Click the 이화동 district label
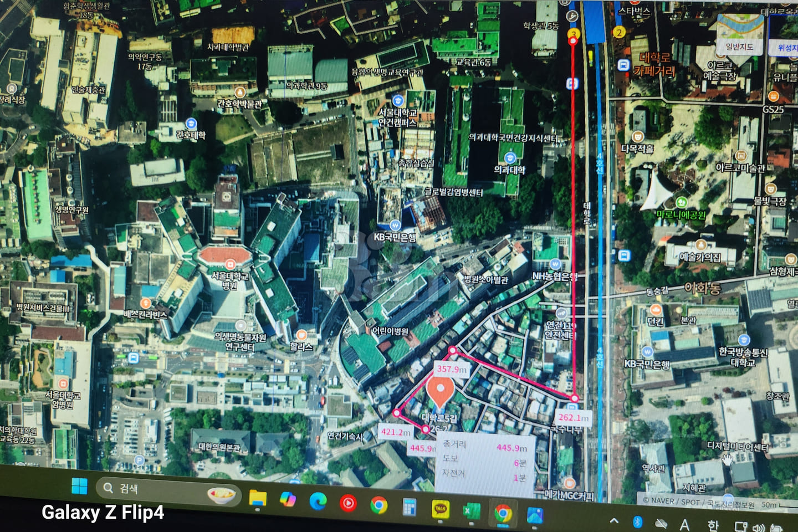The width and height of the screenshot is (798, 532). [x=703, y=288]
